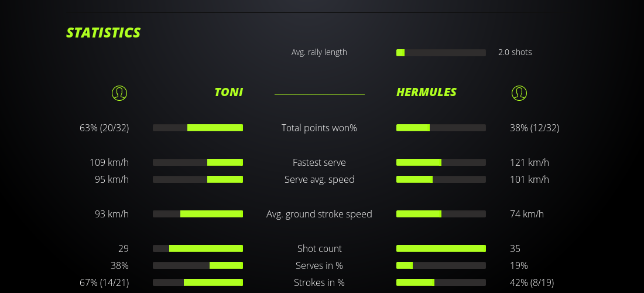Click Hermules' Total points won bar

point(441,128)
